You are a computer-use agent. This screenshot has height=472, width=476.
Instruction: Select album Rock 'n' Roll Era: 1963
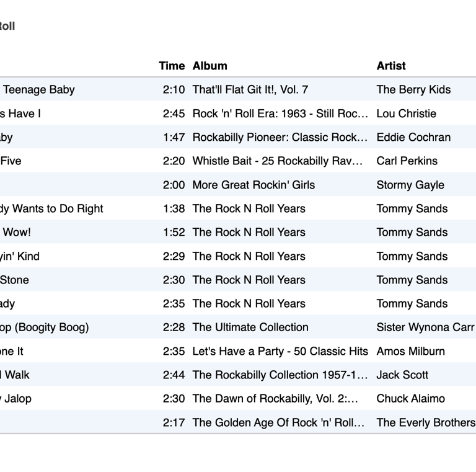[x=280, y=114]
